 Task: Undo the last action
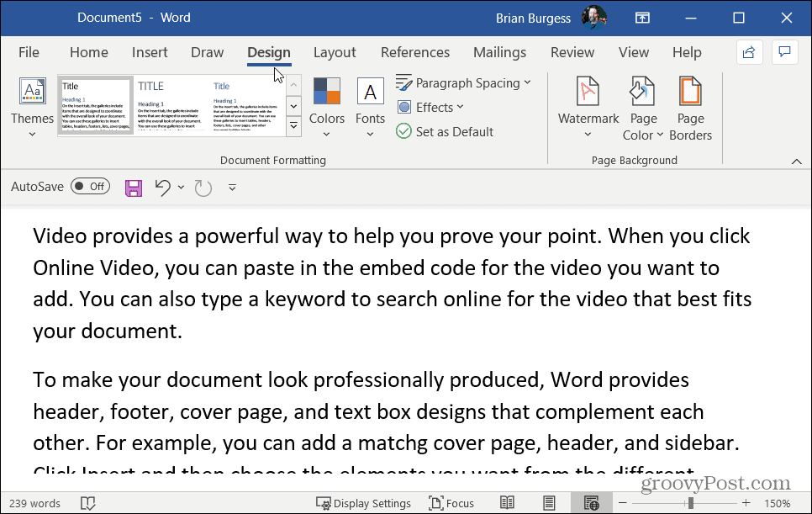point(162,188)
